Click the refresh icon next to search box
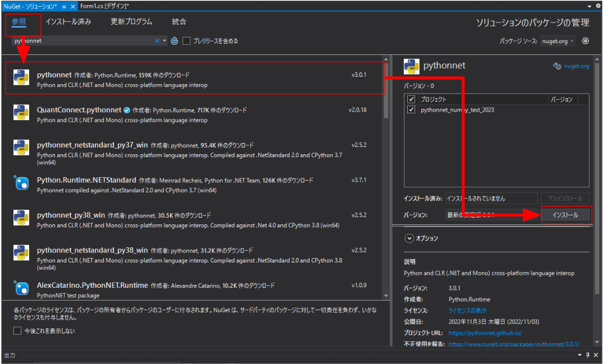Viewport: 603px width, 364px height. tap(174, 41)
